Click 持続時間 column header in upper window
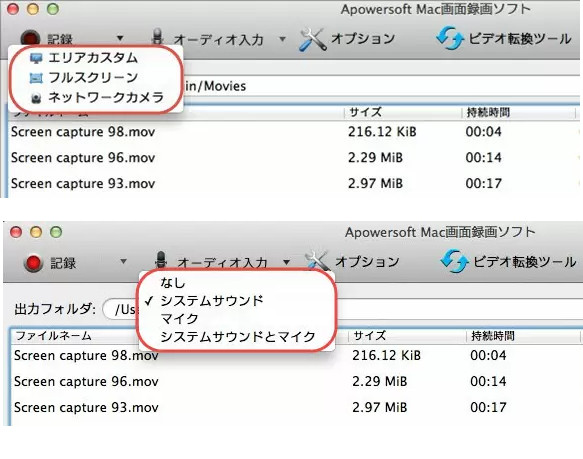This screenshot has height=459, width=583. pyautogui.click(x=488, y=112)
